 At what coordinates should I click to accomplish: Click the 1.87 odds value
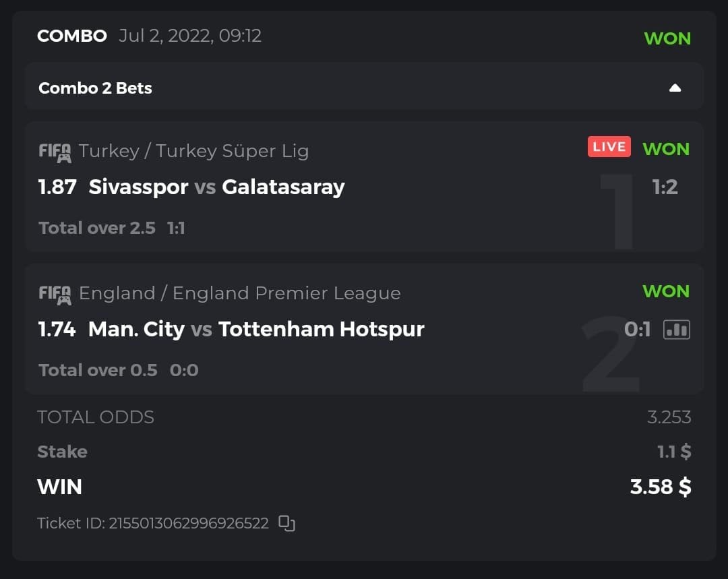click(x=57, y=187)
